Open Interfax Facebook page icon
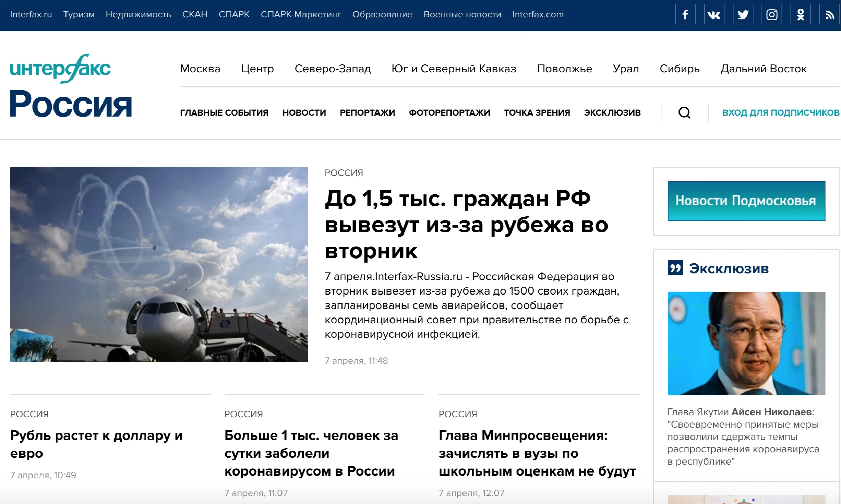Image resolution: width=841 pixels, height=504 pixels. 685,14
